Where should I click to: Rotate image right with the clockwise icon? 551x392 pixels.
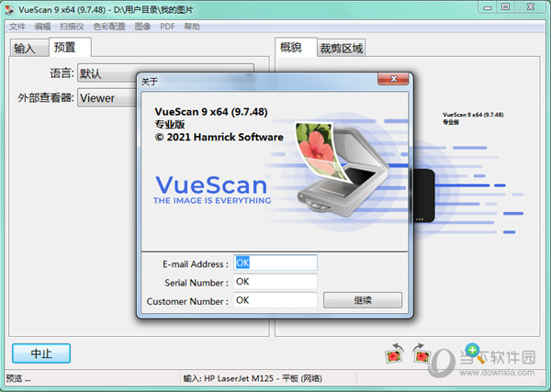click(422, 353)
